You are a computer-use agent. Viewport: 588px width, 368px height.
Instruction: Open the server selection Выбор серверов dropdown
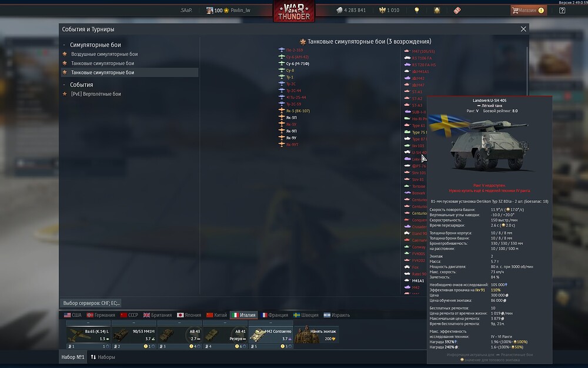pyautogui.click(x=91, y=303)
